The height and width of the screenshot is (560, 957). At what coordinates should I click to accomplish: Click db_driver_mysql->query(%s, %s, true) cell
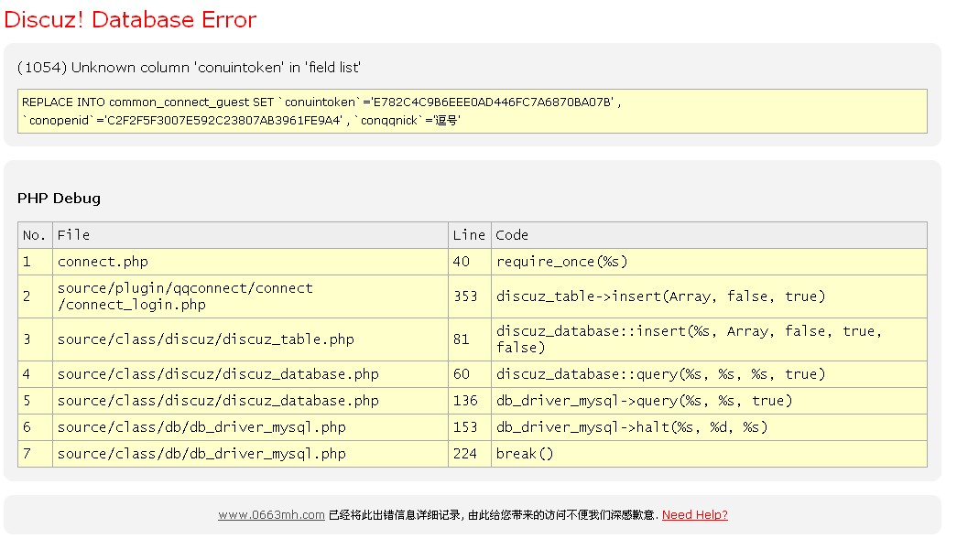[709, 401]
